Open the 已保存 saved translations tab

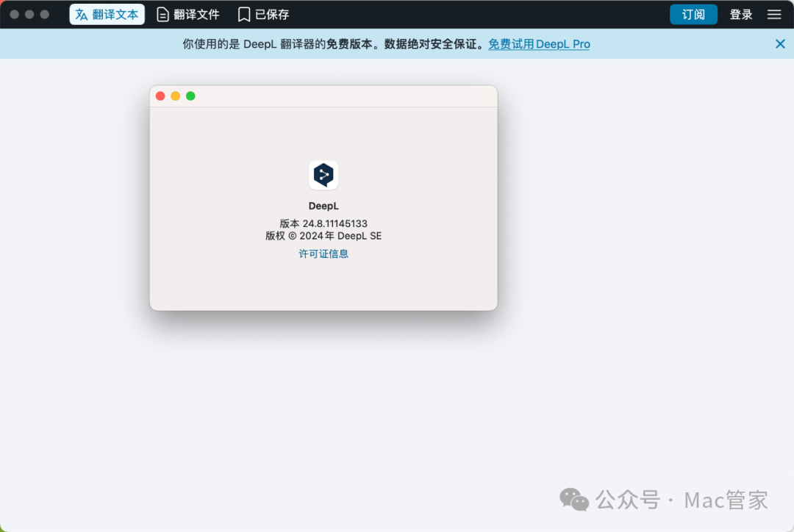point(263,15)
